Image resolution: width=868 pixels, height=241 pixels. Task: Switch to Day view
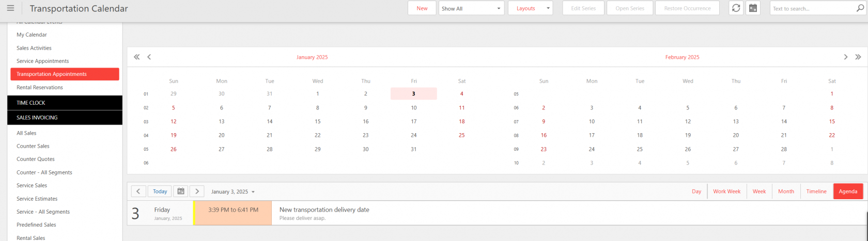696,191
